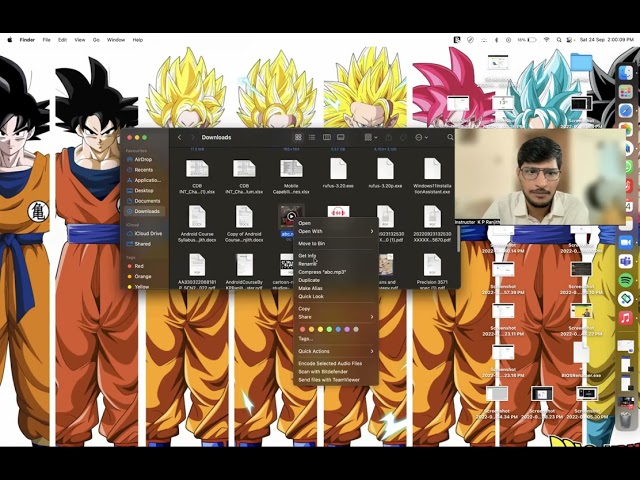Open Spotlight search in menu bar

pos(558,40)
